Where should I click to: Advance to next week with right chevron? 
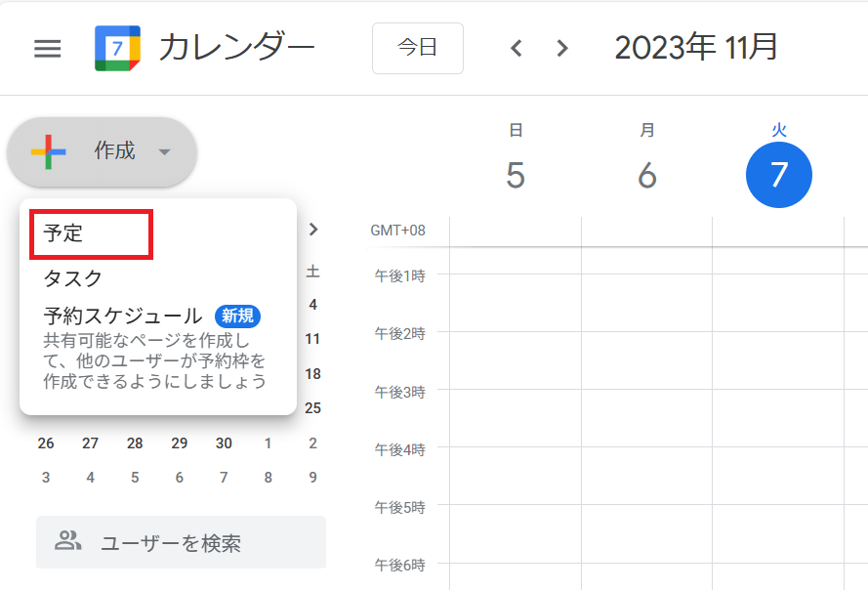tap(561, 49)
